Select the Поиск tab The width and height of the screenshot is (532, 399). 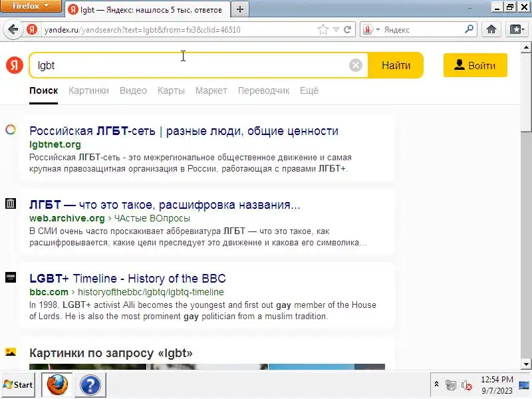43,90
